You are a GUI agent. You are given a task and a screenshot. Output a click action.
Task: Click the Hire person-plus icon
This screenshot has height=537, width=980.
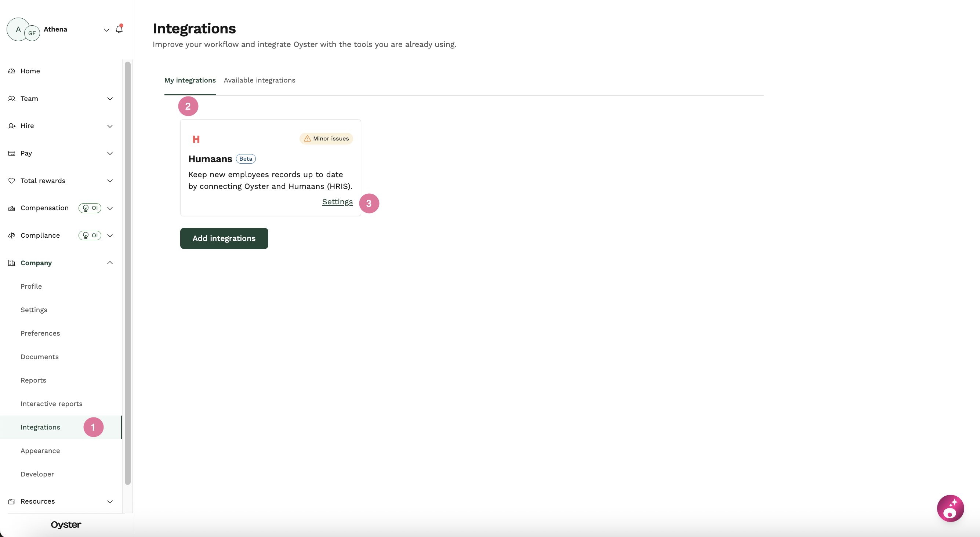click(12, 126)
